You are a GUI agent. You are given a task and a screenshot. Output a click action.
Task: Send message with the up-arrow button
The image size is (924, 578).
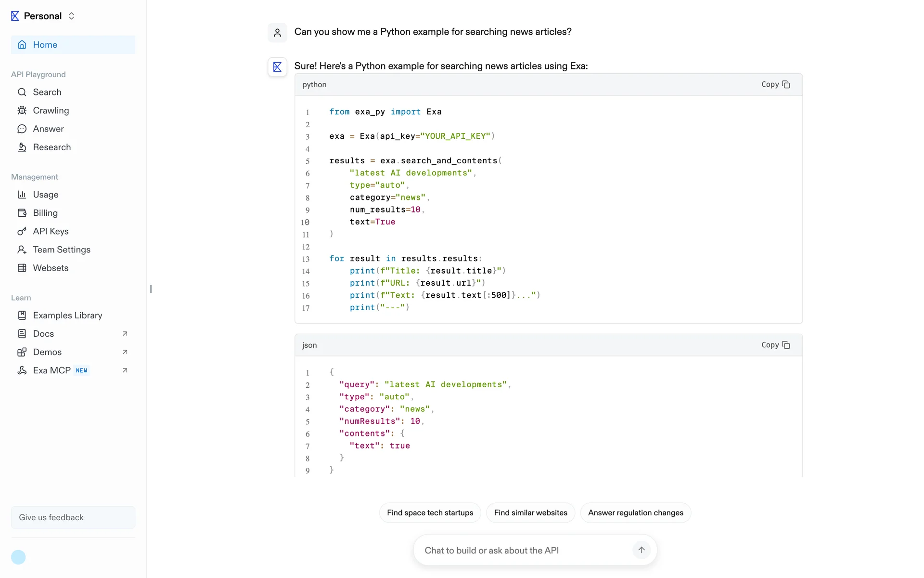point(641,550)
